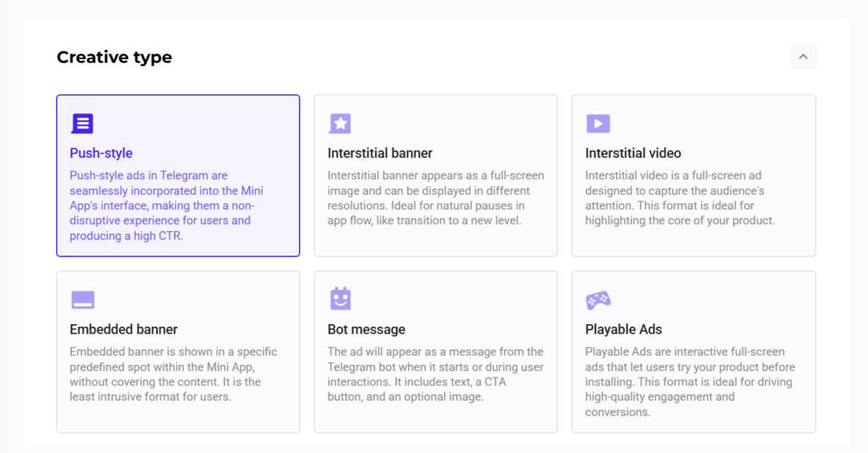Viewport: 868px width, 453px height.
Task: Click the Interstitial video description text
Action: coord(679,198)
